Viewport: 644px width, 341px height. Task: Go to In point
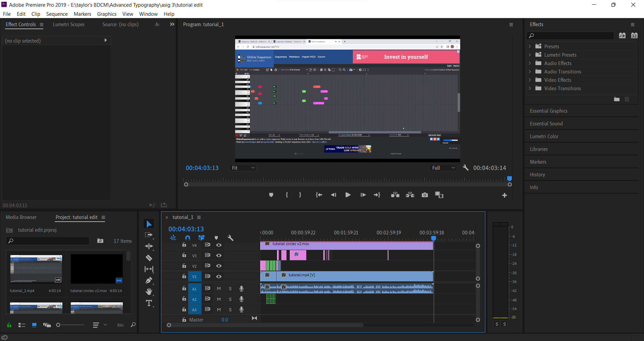point(319,195)
